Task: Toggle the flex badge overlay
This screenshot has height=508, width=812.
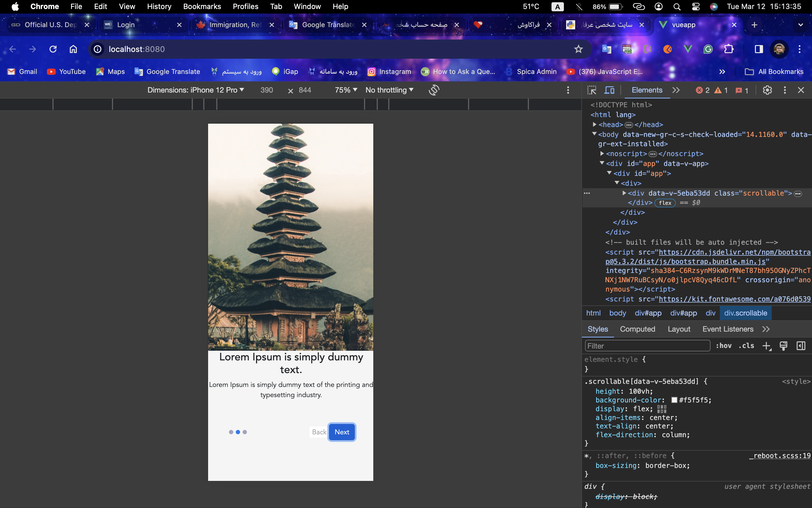Action: pyautogui.click(x=665, y=203)
